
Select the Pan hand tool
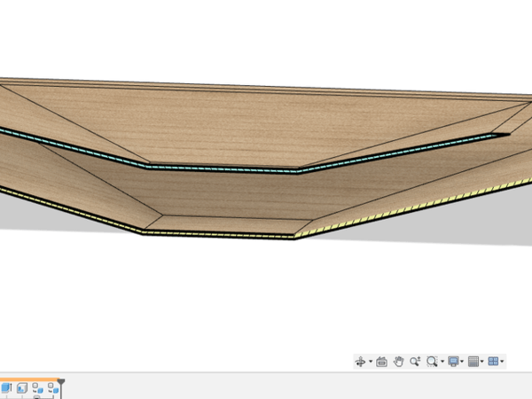point(398,362)
